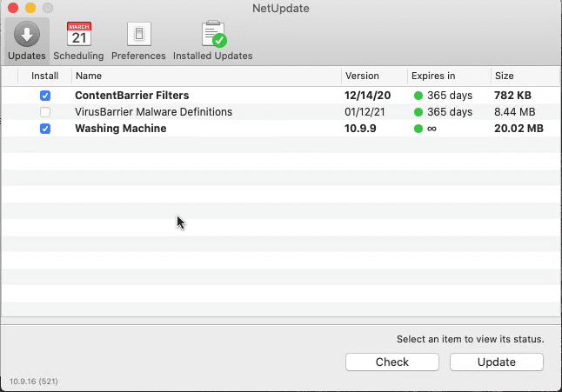This screenshot has height=392, width=562.
Task: Click green status dot for VirusBarrier Malware Definitions
Action: tap(418, 112)
